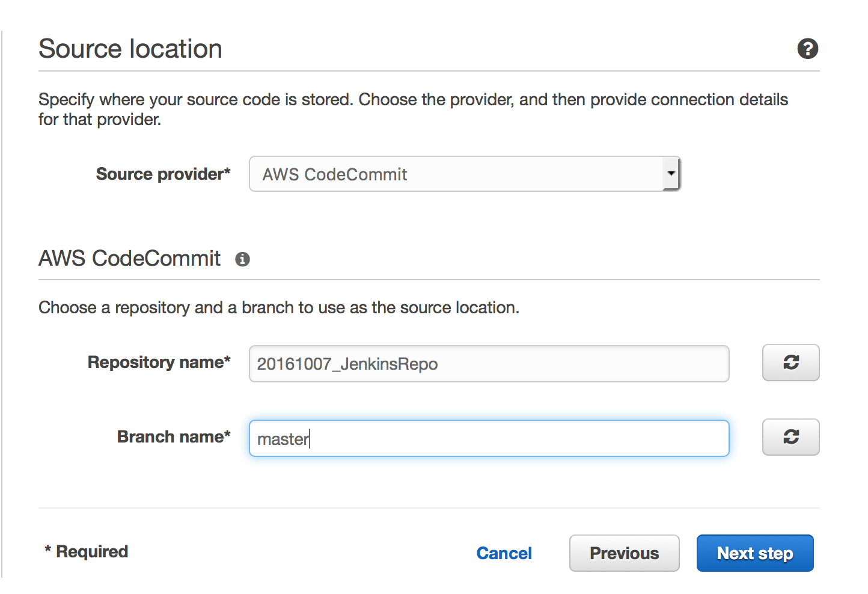
Task: Focus the Repository name input field
Action: [x=489, y=364]
